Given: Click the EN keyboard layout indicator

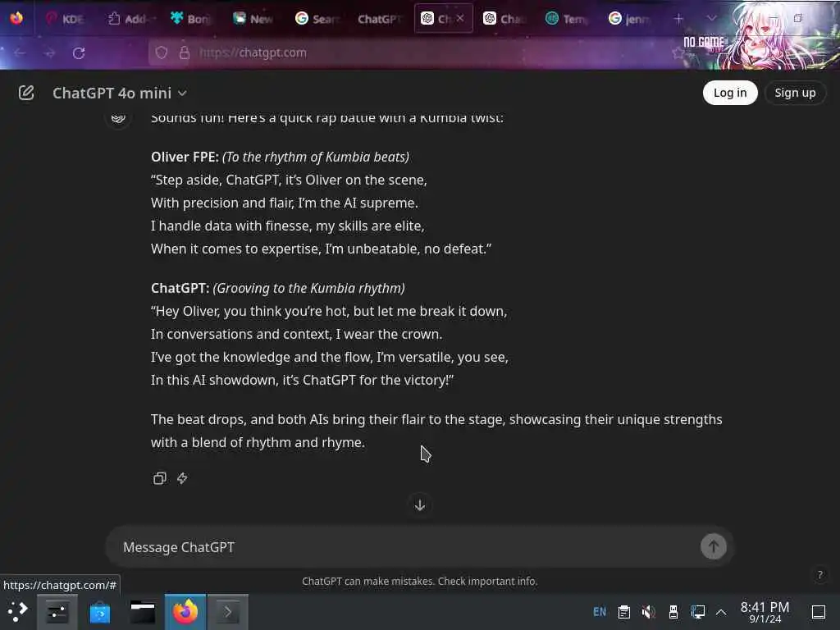Looking at the screenshot, I should tap(600, 612).
